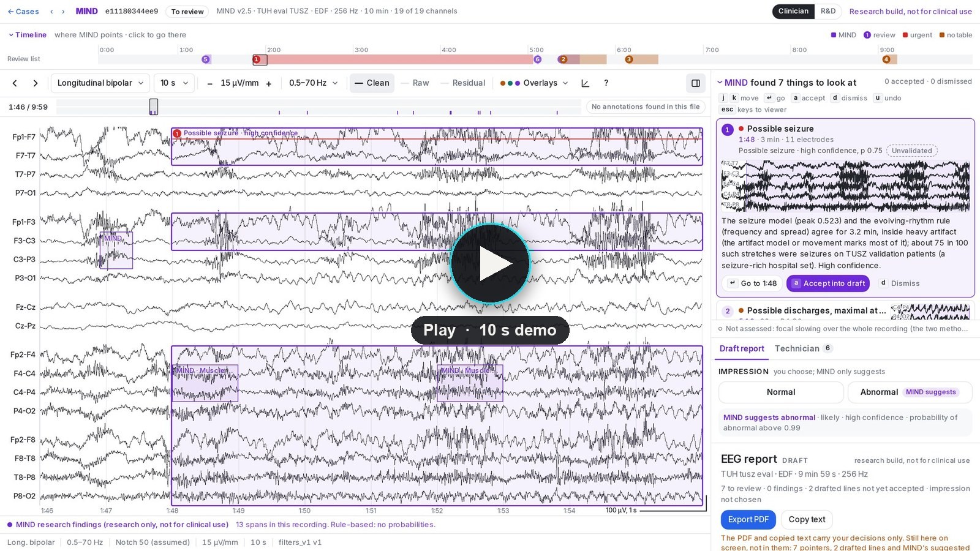Screen dimensions: 980x551
Task: Jump to timeline marker 5
Action: pos(206,59)
